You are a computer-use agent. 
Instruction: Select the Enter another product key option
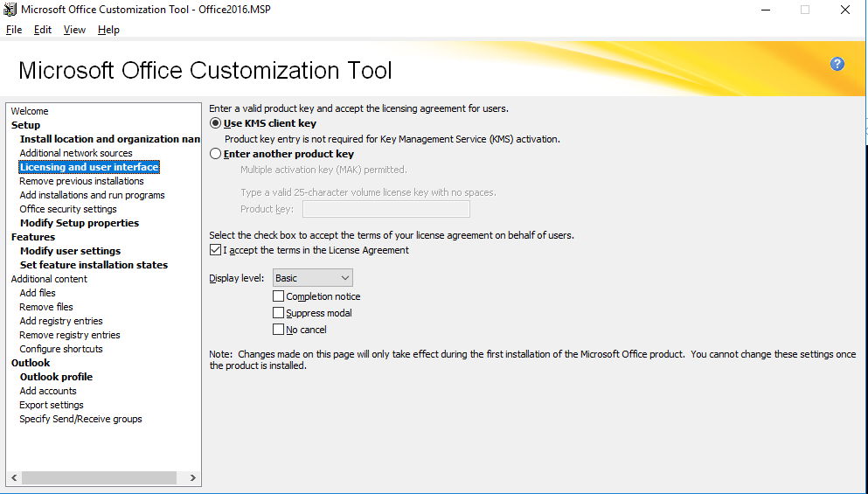tap(215, 154)
